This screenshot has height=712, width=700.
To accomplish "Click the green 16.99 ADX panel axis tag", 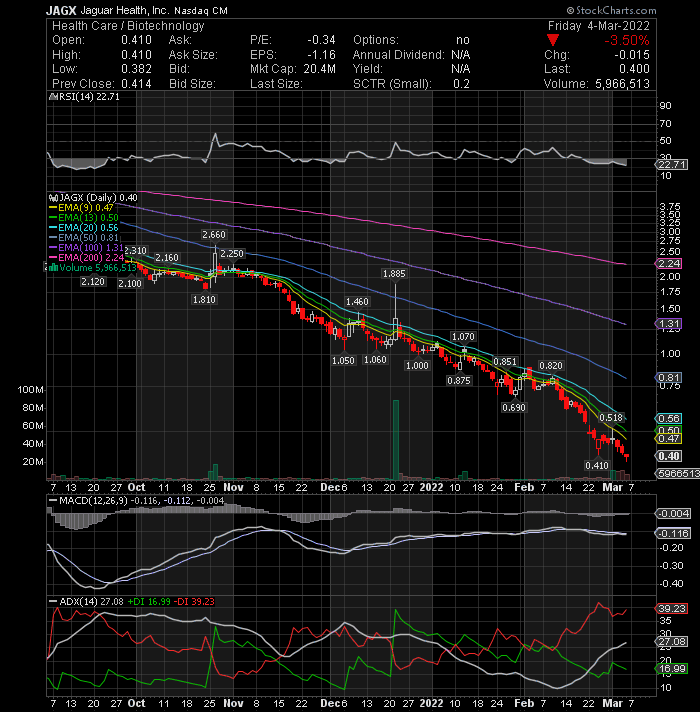I will pos(672,668).
